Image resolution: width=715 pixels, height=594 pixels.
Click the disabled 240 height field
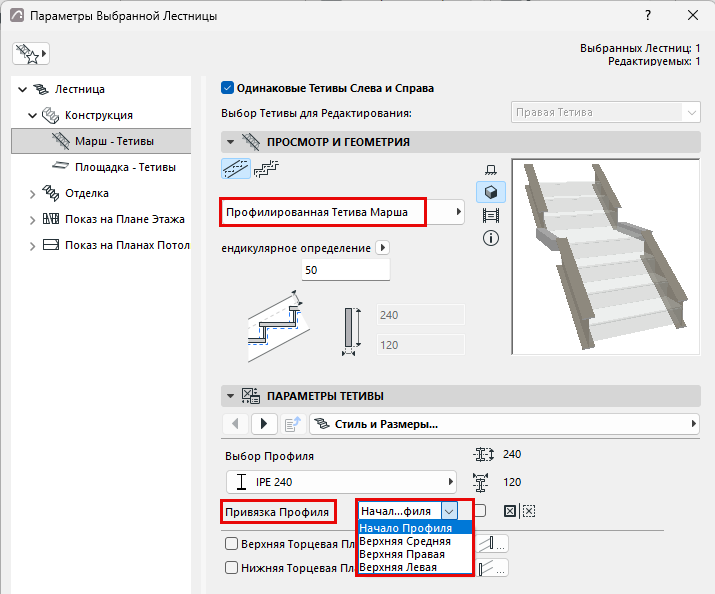(x=420, y=315)
